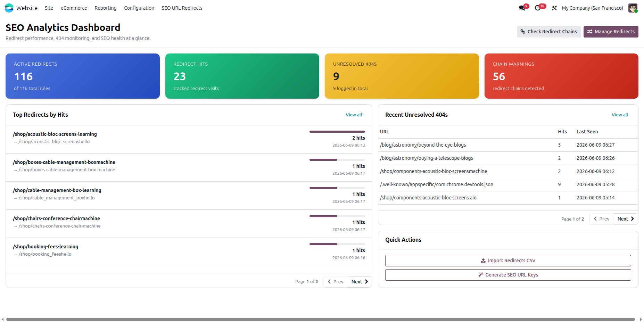Open the Site menu

tap(49, 8)
